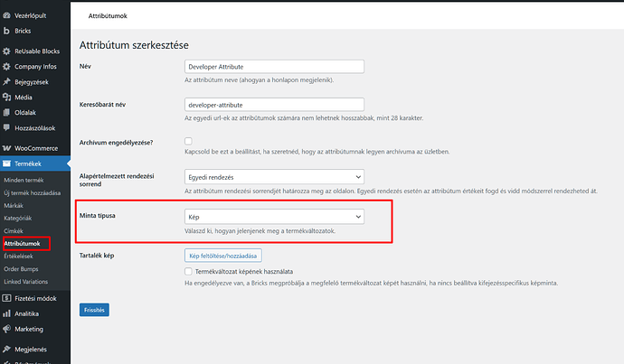Open the Alapértelmezett rendezési sorrend dropdown
Image resolution: width=624 pixels, height=364 pixels.
click(x=274, y=177)
